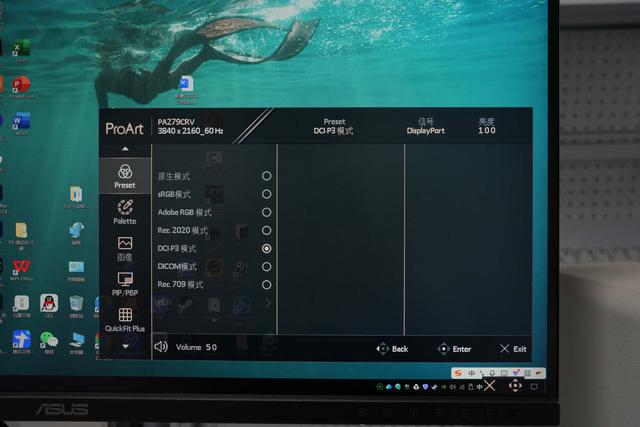Screen dimensions: 640x427
Task: Click the up arrow above Preset
Action: tap(125, 149)
